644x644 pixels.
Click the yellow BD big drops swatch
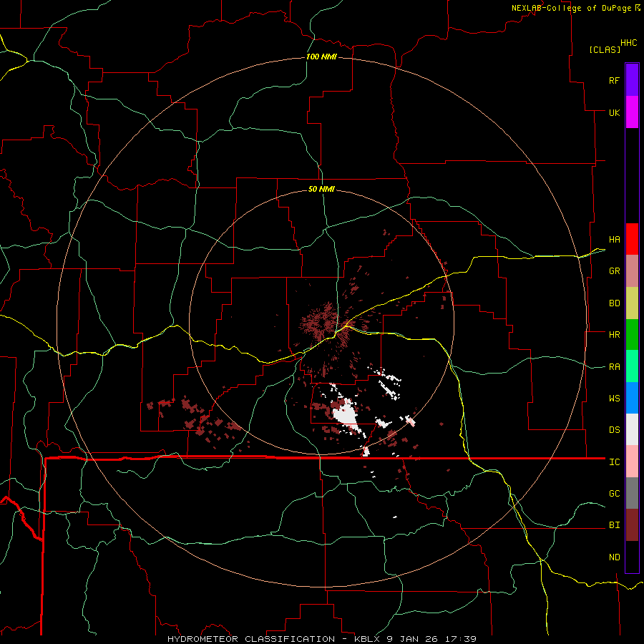coord(632,303)
